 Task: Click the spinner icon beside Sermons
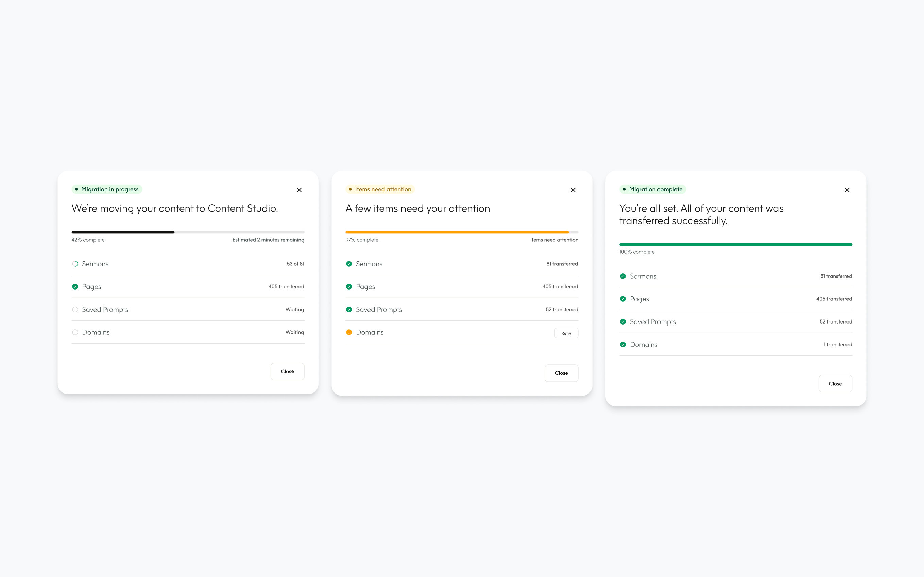75,264
